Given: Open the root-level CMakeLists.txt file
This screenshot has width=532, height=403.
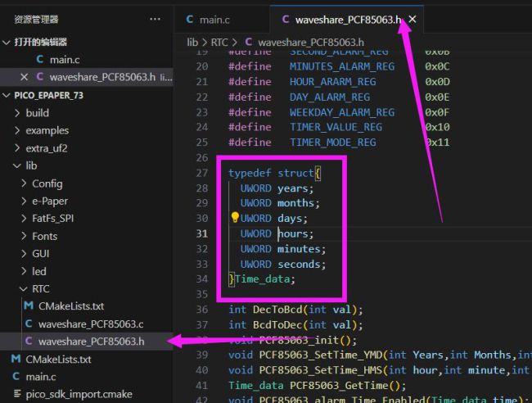Looking at the screenshot, I should pyautogui.click(x=58, y=360).
